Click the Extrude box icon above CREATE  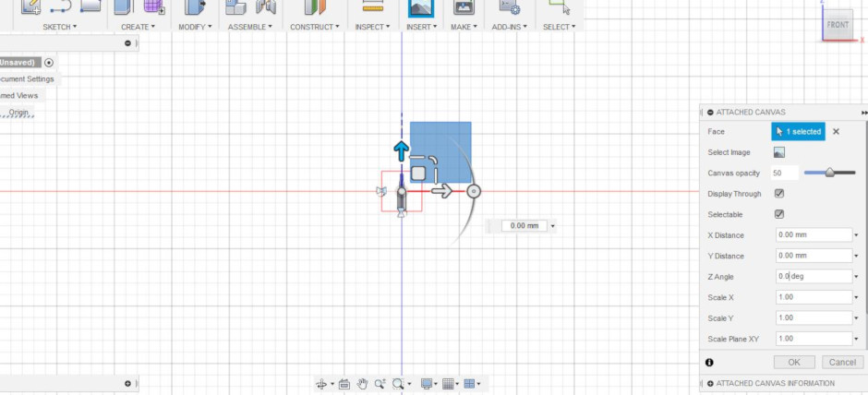(124, 7)
